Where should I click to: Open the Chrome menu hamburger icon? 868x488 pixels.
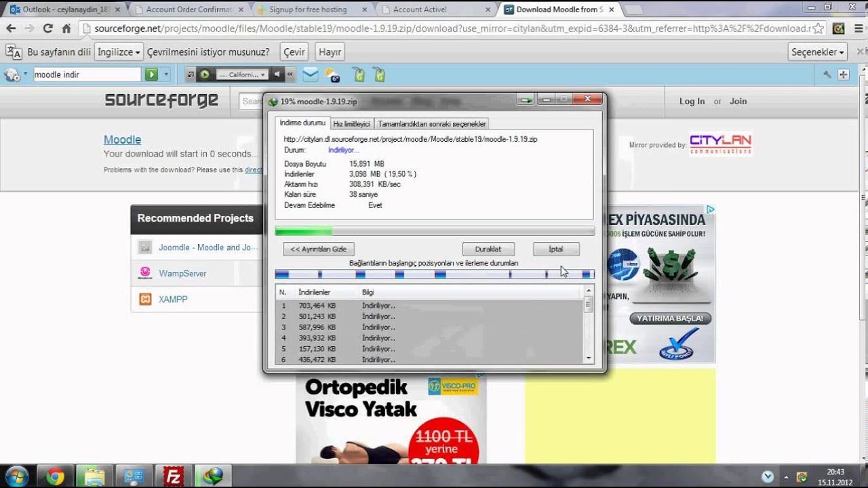pos(859,28)
